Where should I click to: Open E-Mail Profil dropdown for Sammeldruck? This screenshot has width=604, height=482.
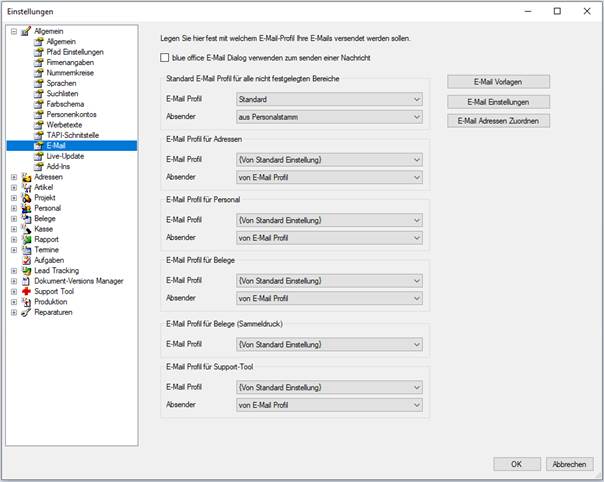tap(329, 345)
